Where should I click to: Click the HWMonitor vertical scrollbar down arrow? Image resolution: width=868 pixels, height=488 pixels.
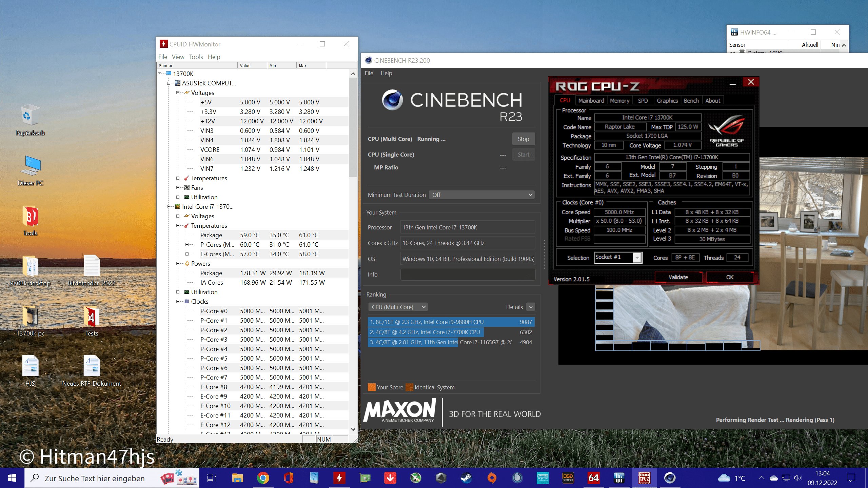tap(353, 429)
